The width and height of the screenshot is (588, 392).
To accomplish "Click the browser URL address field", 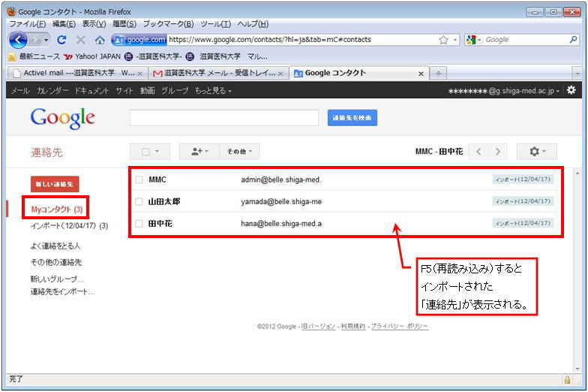I will pos(301,40).
